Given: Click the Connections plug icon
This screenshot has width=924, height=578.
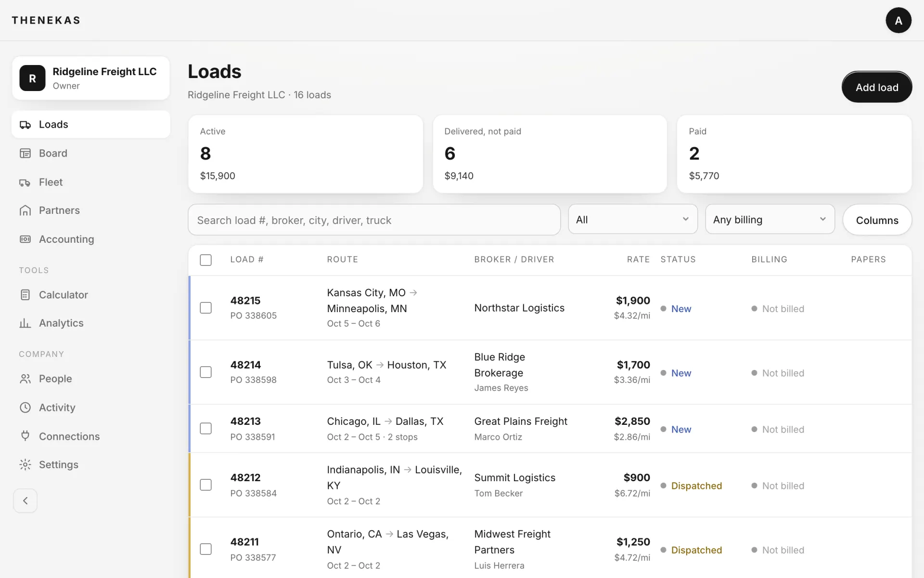Looking at the screenshot, I should [x=25, y=436].
